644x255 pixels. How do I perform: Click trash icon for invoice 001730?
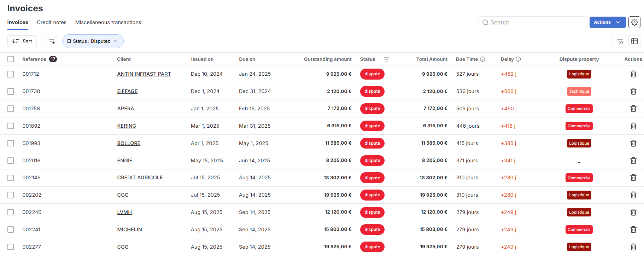click(x=633, y=91)
